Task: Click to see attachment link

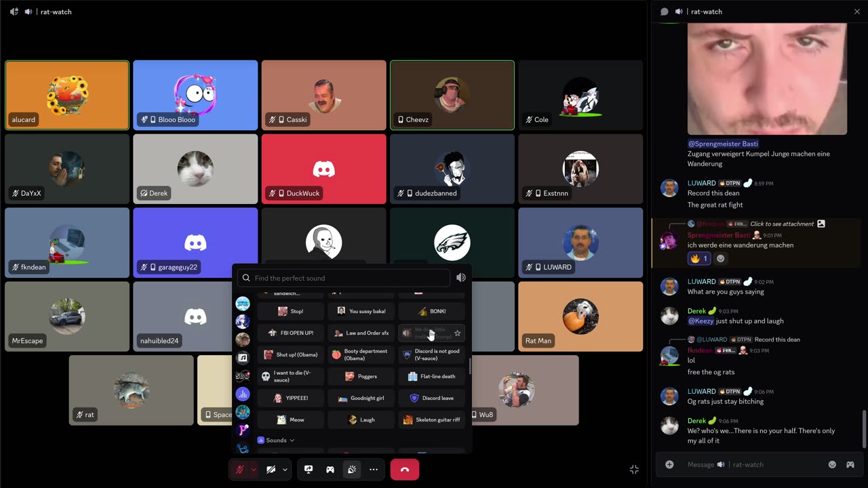Action: tap(781, 224)
